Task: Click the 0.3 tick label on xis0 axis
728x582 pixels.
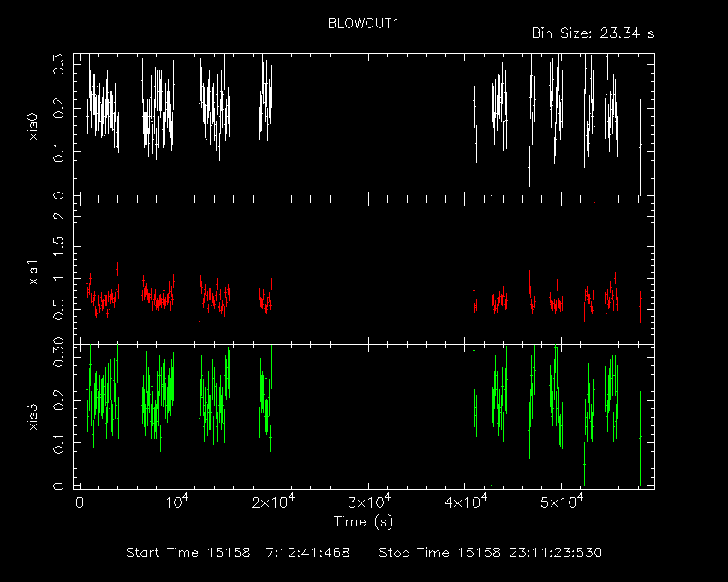Action: point(58,64)
